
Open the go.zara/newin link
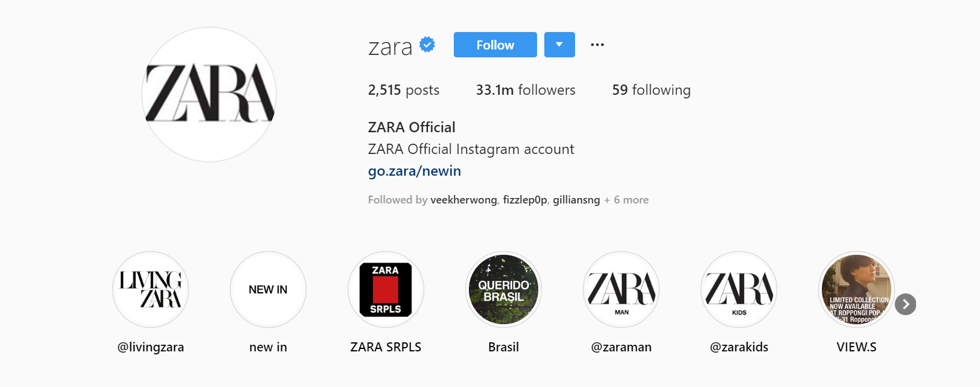pos(415,171)
